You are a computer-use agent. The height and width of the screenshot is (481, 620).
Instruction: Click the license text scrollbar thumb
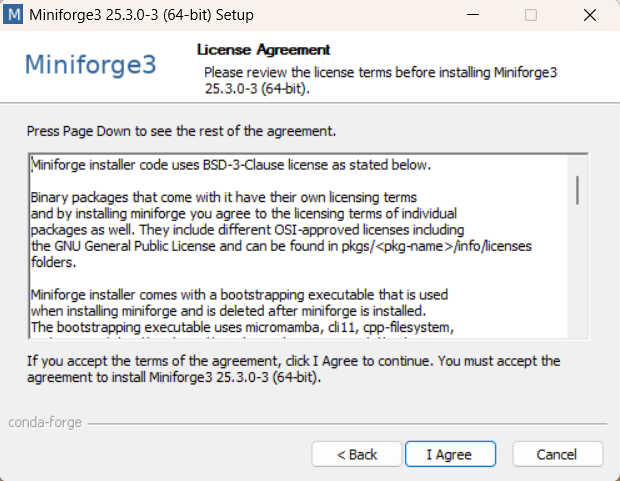point(577,190)
